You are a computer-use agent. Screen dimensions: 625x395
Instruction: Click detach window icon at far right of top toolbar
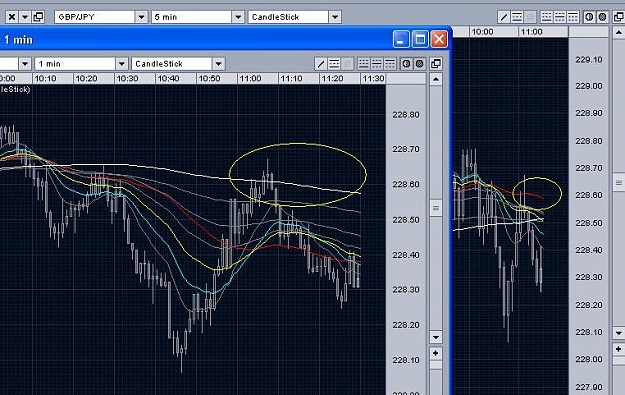[619, 17]
